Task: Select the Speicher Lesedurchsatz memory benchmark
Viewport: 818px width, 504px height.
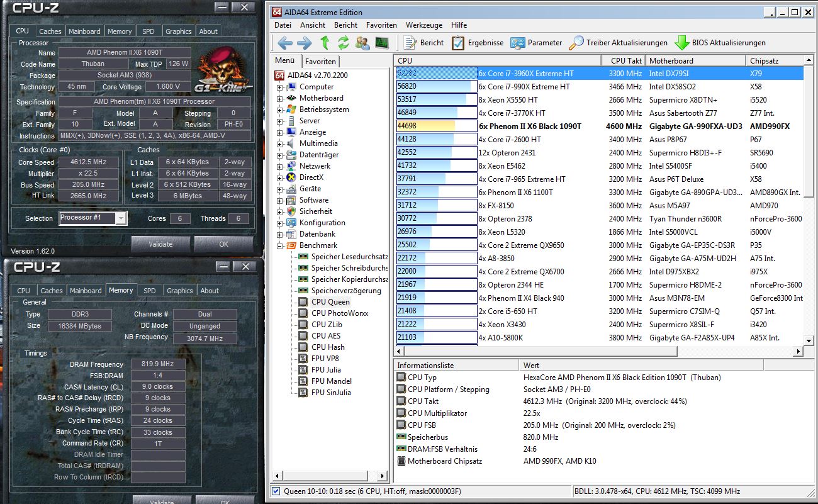Action: tap(343, 256)
